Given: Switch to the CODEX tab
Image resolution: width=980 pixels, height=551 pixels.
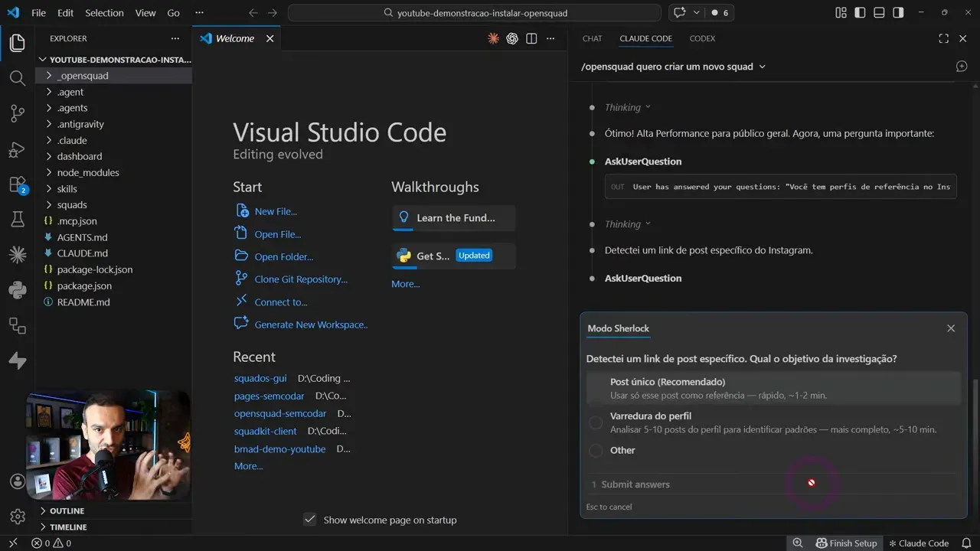Looking at the screenshot, I should click(702, 38).
